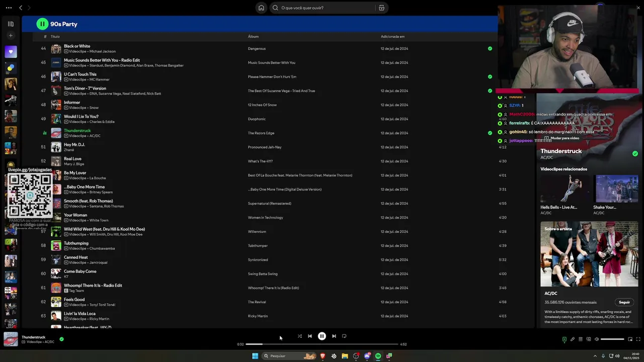Image resolution: width=644 pixels, height=362 pixels.
Task: Toggle saved check in Now Playing panel
Action: pos(635,153)
